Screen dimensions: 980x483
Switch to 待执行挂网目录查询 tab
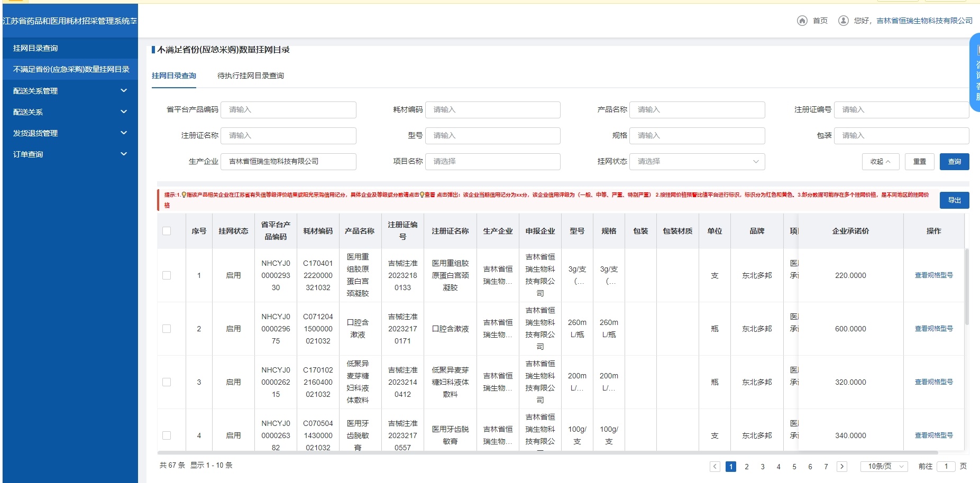[251, 76]
